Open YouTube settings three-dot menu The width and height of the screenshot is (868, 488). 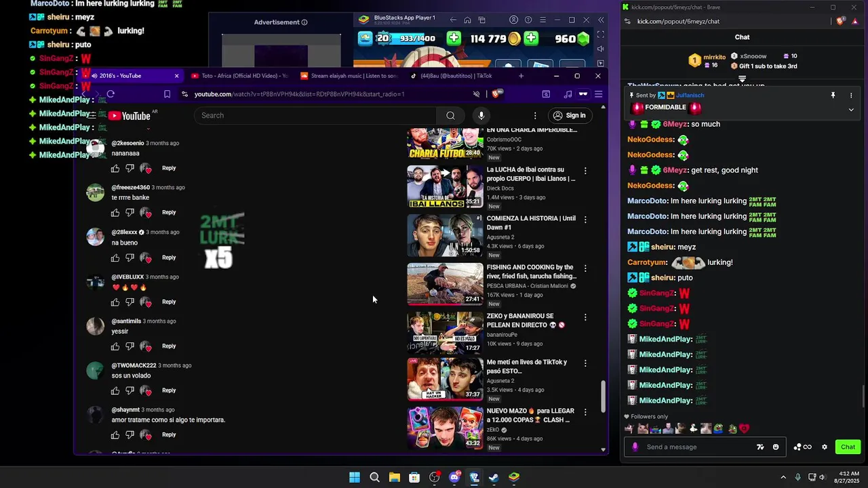[535, 116]
